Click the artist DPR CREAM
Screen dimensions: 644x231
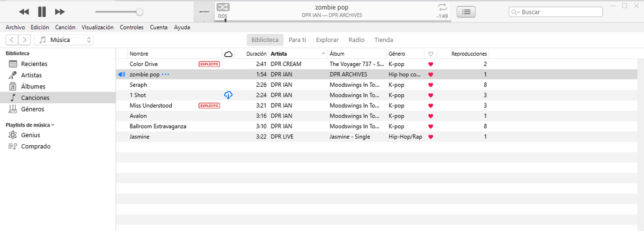[286, 64]
